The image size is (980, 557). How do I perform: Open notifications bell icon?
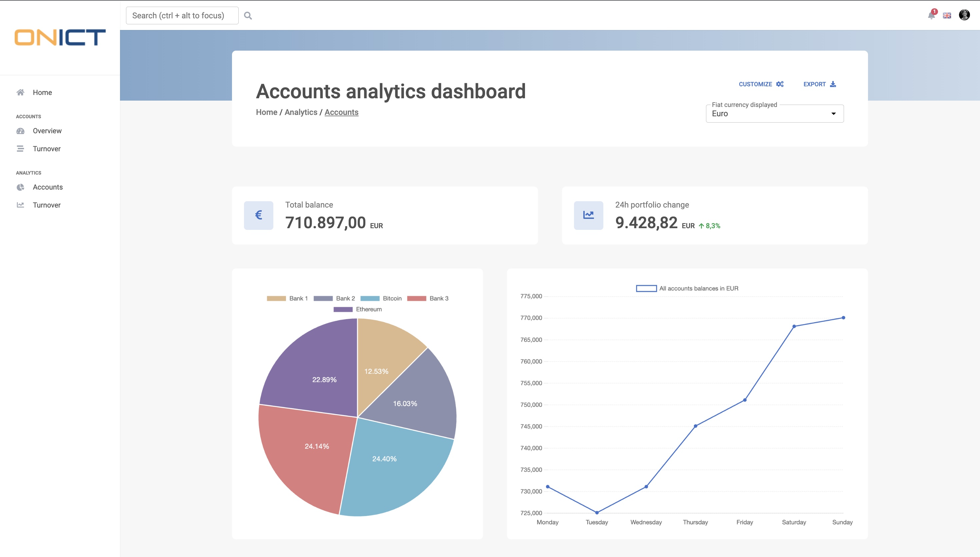point(931,15)
